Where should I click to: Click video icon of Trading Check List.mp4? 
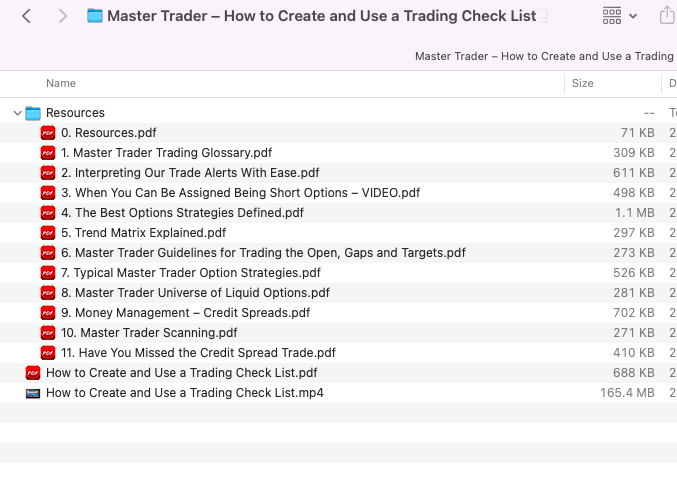pyautogui.click(x=33, y=393)
